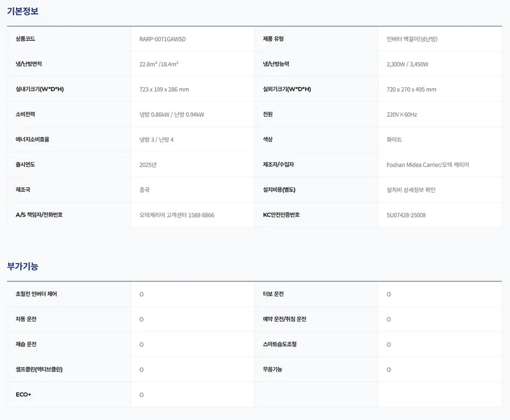Image resolution: width=510 pixels, height=420 pixels.
Task: Select the 셀프클린(액티브클린) label
Action: [x=39, y=369]
